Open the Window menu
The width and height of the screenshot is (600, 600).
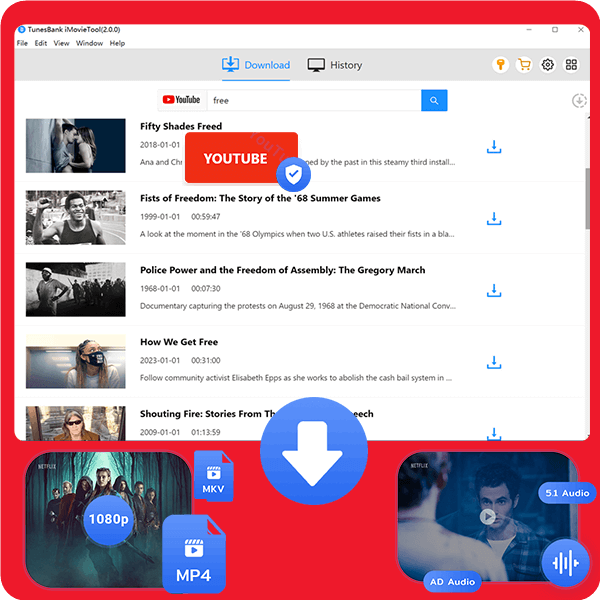(x=89, y=43)
